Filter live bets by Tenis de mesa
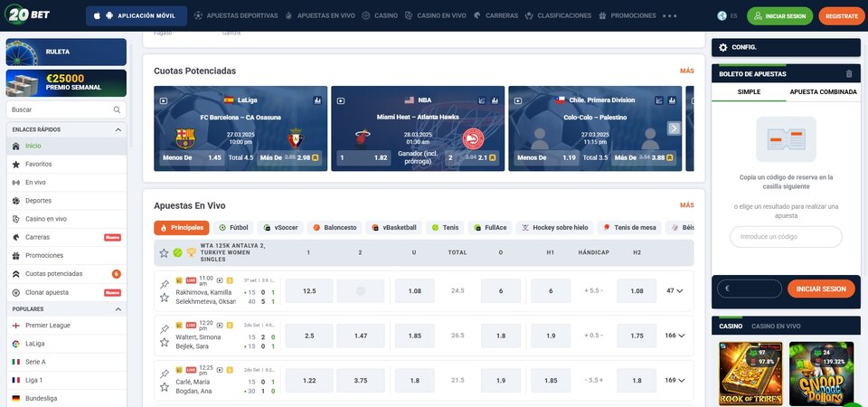868x407 pixels. (629, 228)
